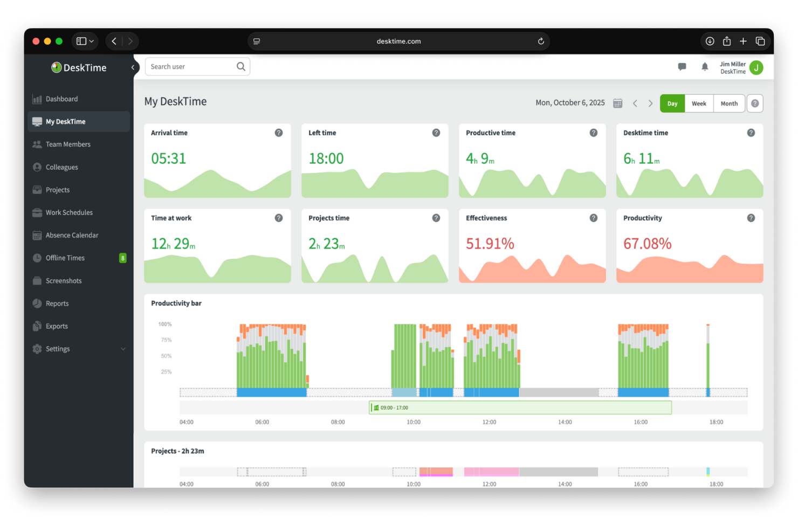The width and height of the screenshot is (798, 532).
Task: Click the search magnifier icon
Action: pyautogui.click(x=241, y=67)
